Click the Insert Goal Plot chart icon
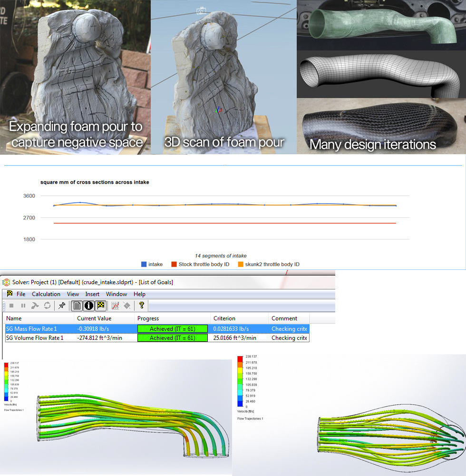The height and width of the screenshot is (476, 466). pos(115,306)
